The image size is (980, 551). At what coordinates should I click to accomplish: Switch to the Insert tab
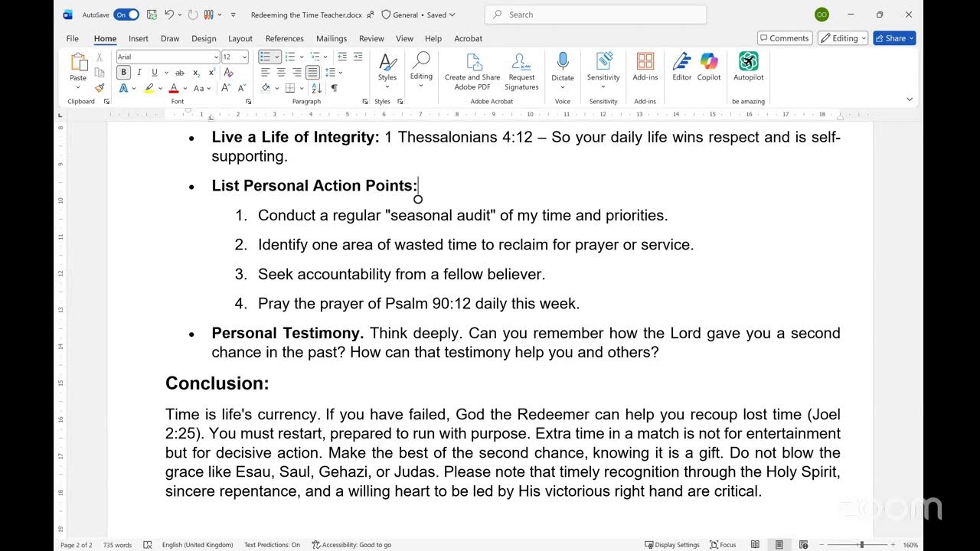click(139, 38)
